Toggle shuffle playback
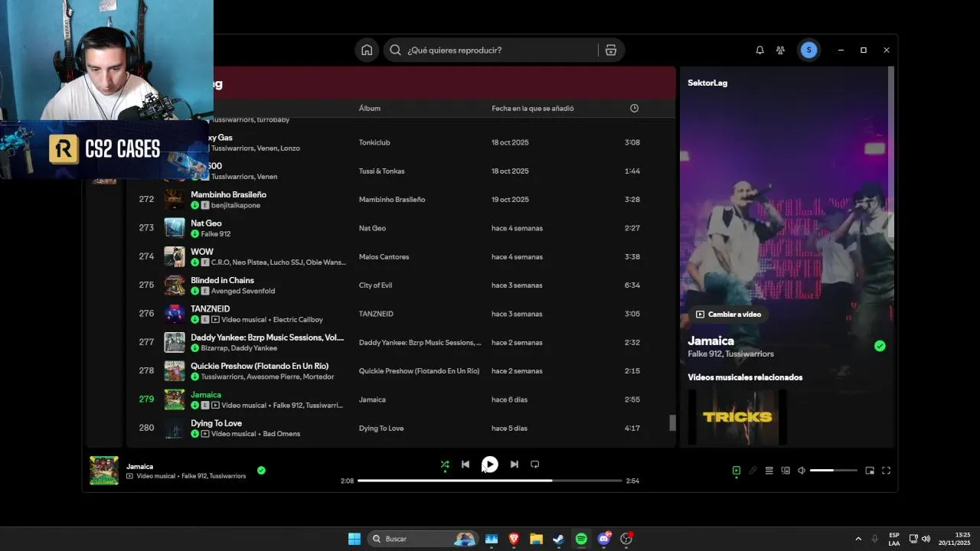 445,465
